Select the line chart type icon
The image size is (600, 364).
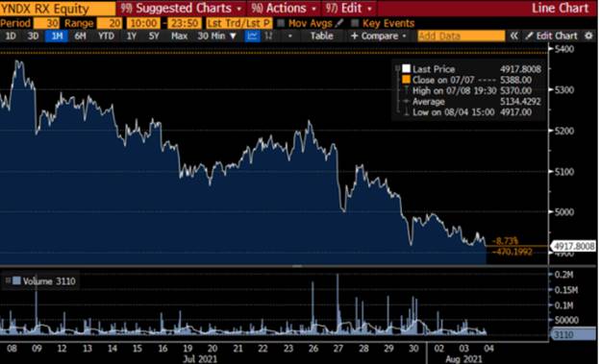[x=252, y=36]
